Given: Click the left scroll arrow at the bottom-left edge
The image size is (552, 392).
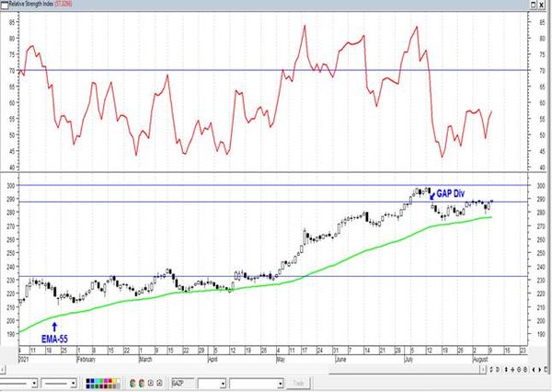Looking at the screenshot, I should (3, 370).
